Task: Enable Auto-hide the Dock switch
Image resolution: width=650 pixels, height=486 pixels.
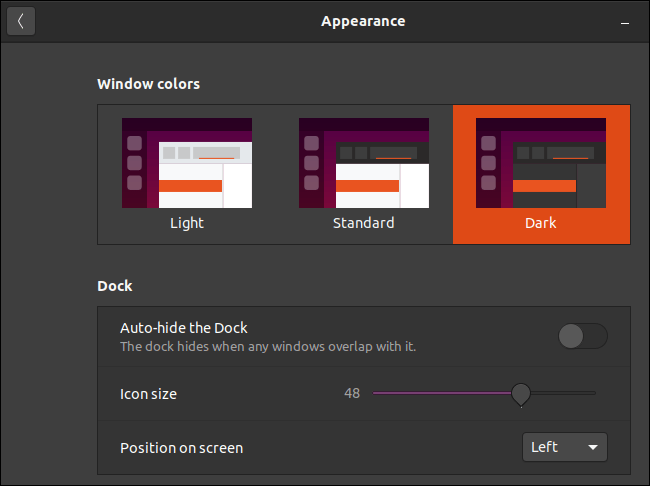Action: 582,336
